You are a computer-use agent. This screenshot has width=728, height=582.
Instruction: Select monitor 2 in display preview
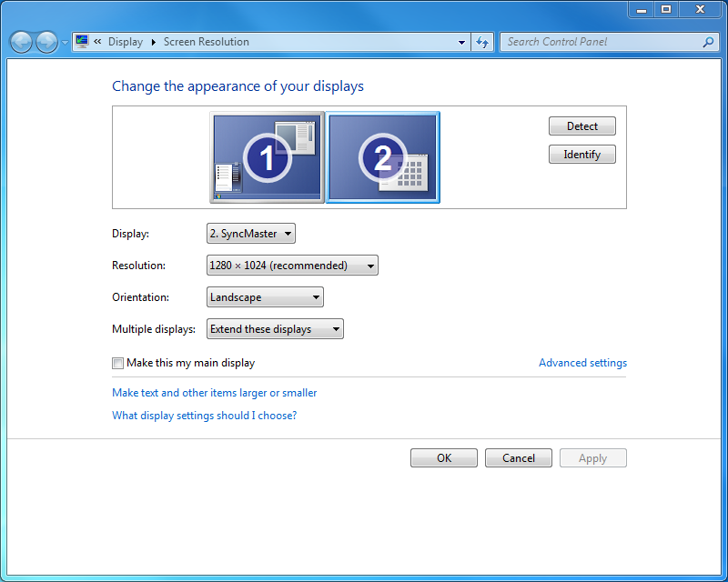pos(383,157)
